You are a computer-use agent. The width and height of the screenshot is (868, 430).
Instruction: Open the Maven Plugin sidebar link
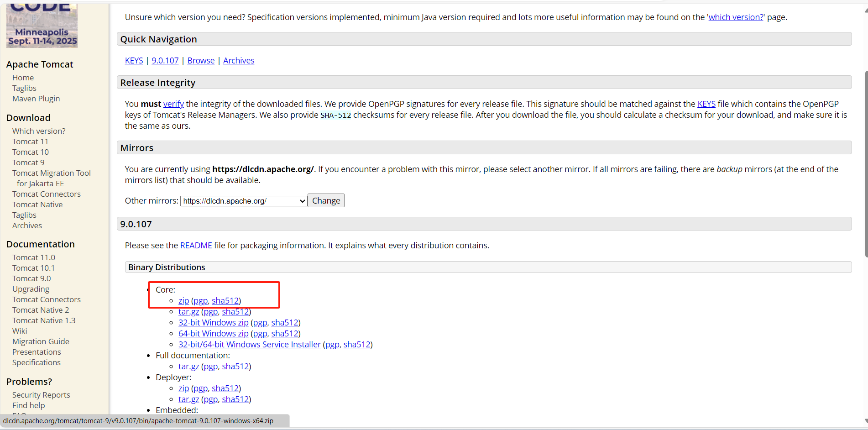coord(36,99)
